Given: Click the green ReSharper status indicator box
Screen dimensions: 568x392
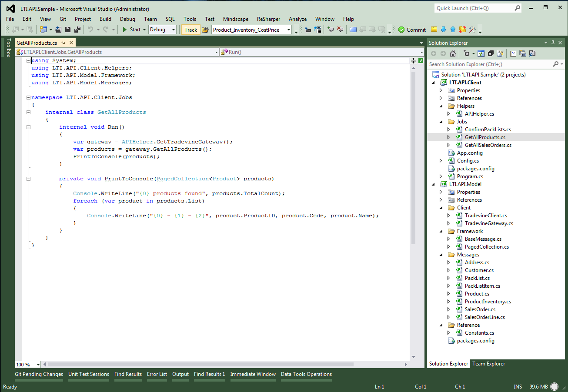Looking at the screenshot, I should [x=421, y=61].
